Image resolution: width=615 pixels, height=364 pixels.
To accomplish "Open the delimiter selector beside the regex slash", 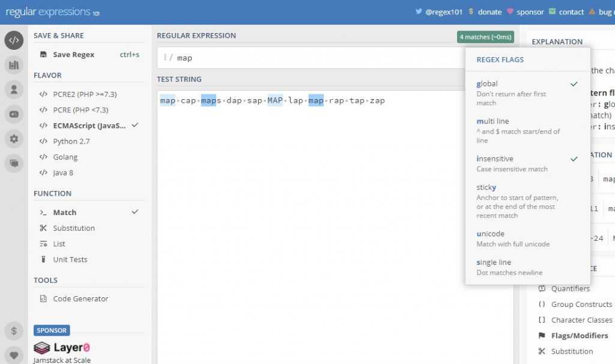I will coord(165,58).
